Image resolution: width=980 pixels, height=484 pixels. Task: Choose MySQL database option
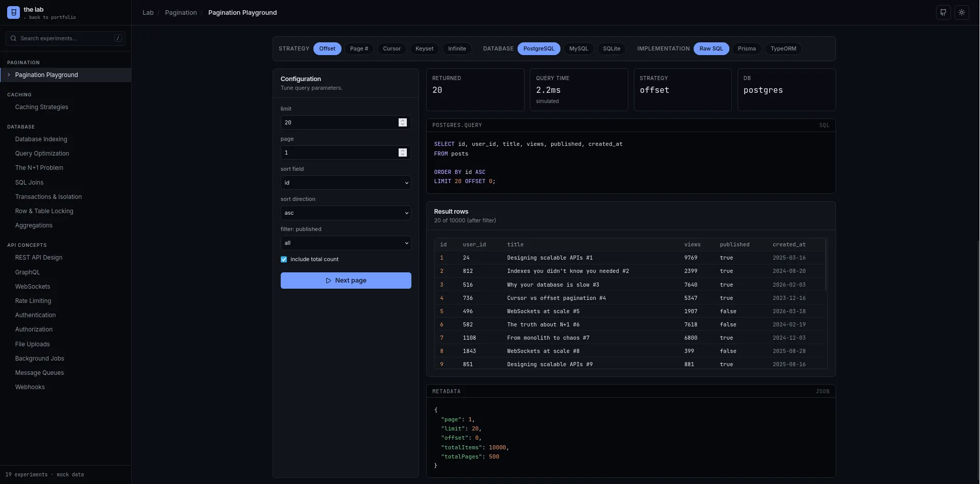[x=578, y=49]
